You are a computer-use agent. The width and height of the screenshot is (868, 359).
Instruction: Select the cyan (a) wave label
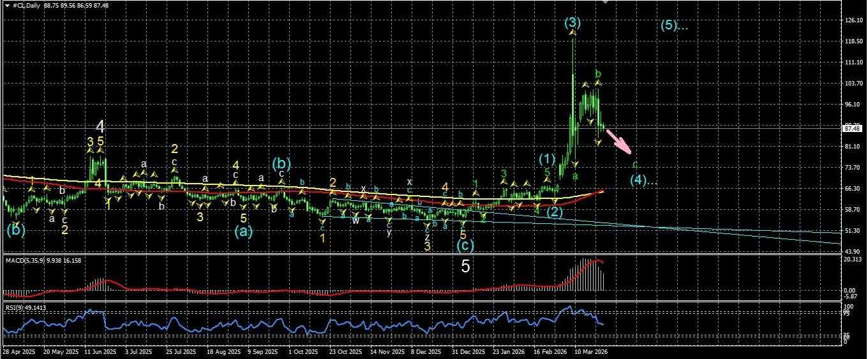243,232
